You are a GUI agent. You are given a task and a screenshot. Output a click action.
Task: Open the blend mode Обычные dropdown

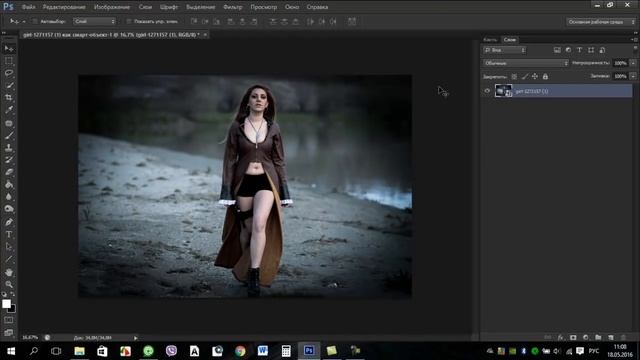(526, 63)
